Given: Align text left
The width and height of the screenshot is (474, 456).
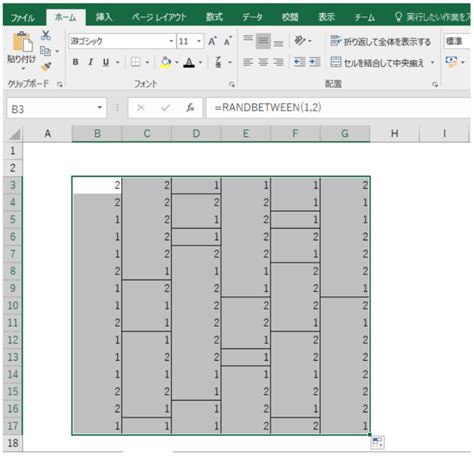Looking at the screenshot, I should pyautogui.click(x=248, y=62).
